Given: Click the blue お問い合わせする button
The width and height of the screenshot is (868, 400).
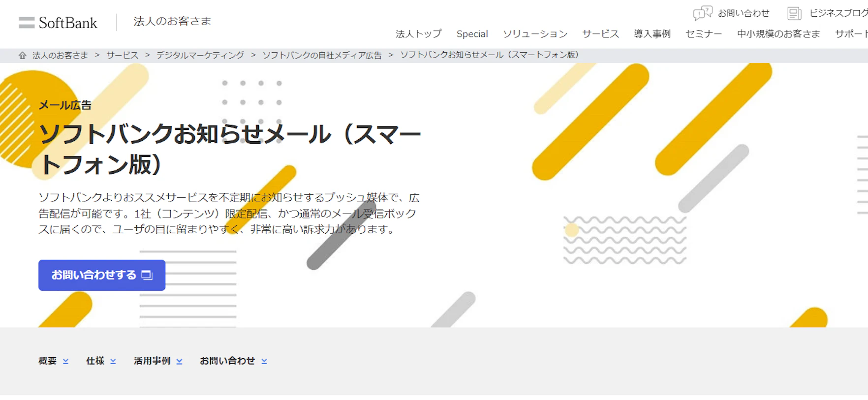Looking at the screenshot, I should [x=102, y=275].
